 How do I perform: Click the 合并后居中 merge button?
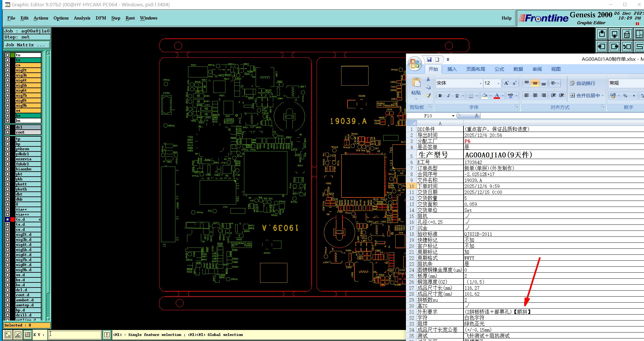586,95
